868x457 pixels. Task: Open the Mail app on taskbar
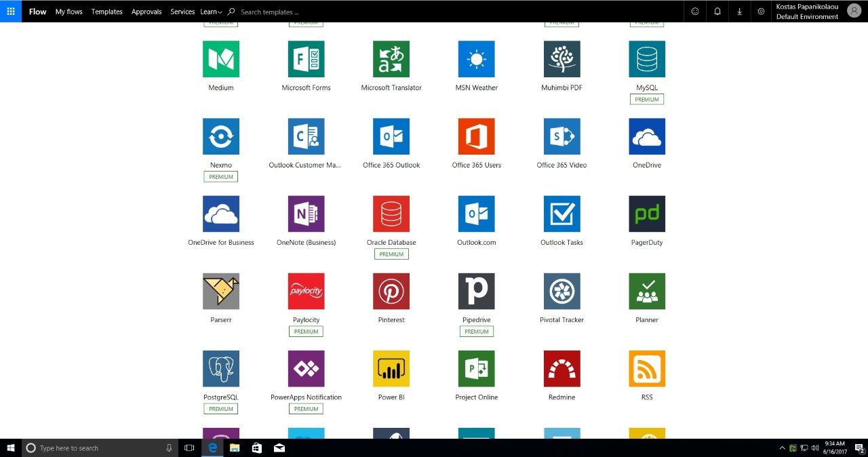[279, 448]
